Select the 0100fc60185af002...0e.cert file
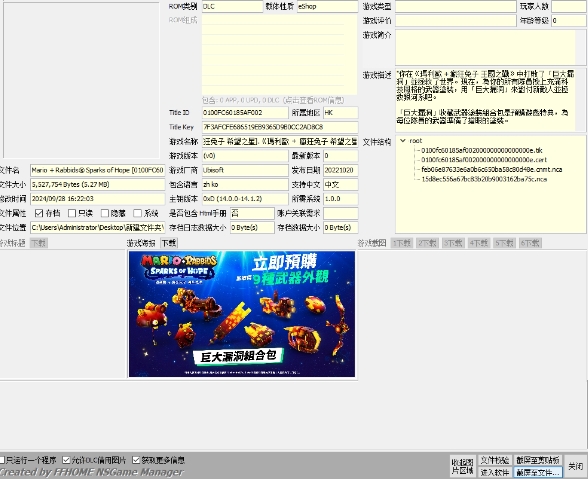The image size is (588, 479). click(484, 160)
